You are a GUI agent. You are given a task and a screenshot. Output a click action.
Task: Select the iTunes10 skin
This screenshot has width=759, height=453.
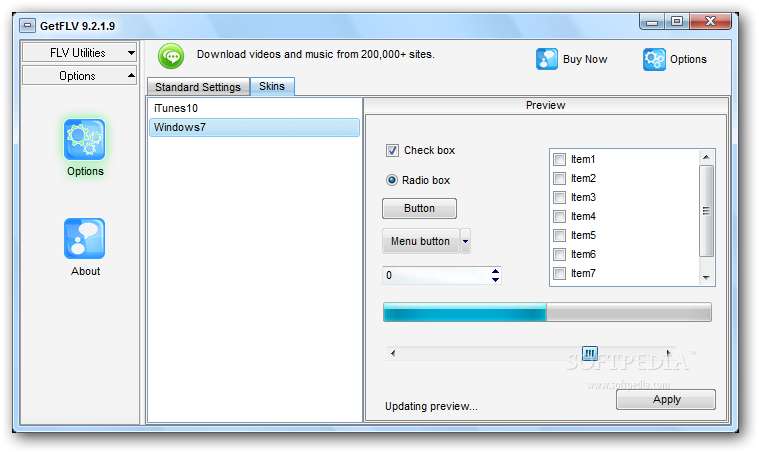pyautogui.click(x=255, y=108)
